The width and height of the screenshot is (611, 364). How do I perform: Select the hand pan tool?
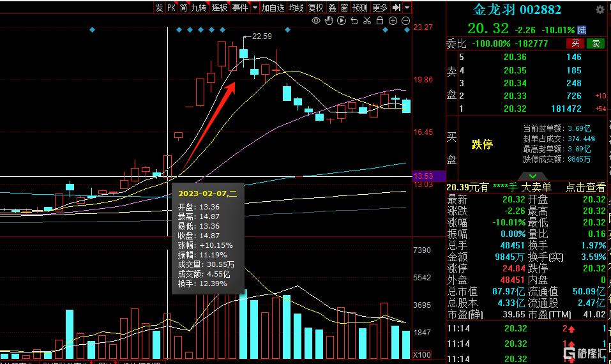(329, 20)
